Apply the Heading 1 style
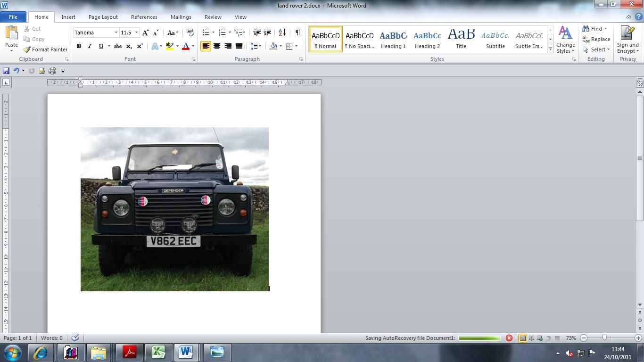The width and height of the screenshot is (644, 362). coord(393,39)
